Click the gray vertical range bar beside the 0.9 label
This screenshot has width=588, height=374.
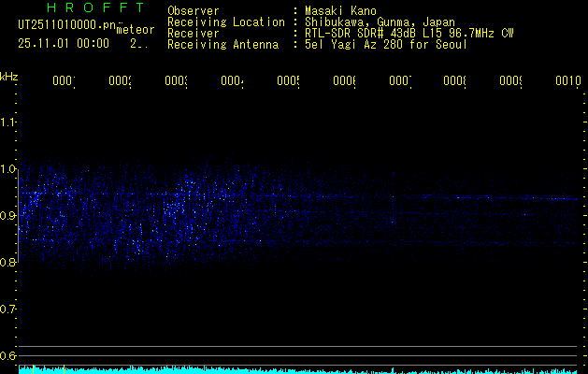[x=19, y=216]
